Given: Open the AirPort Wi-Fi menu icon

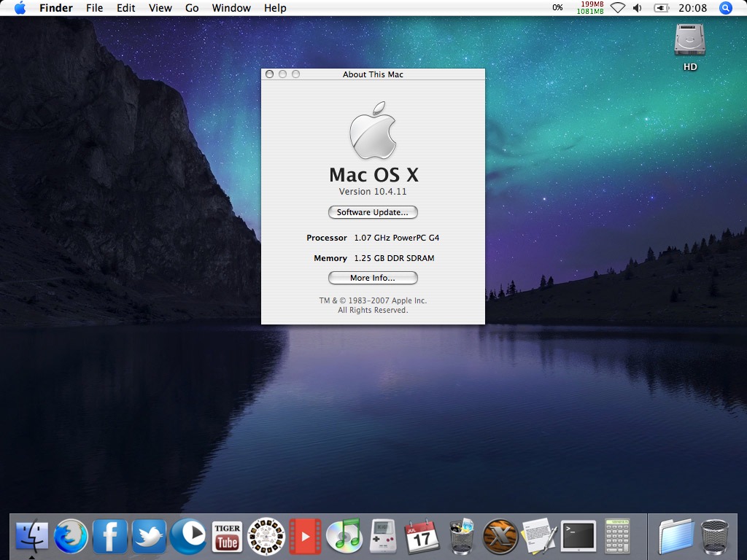Looking at the screenshot, I should (618, 8).
